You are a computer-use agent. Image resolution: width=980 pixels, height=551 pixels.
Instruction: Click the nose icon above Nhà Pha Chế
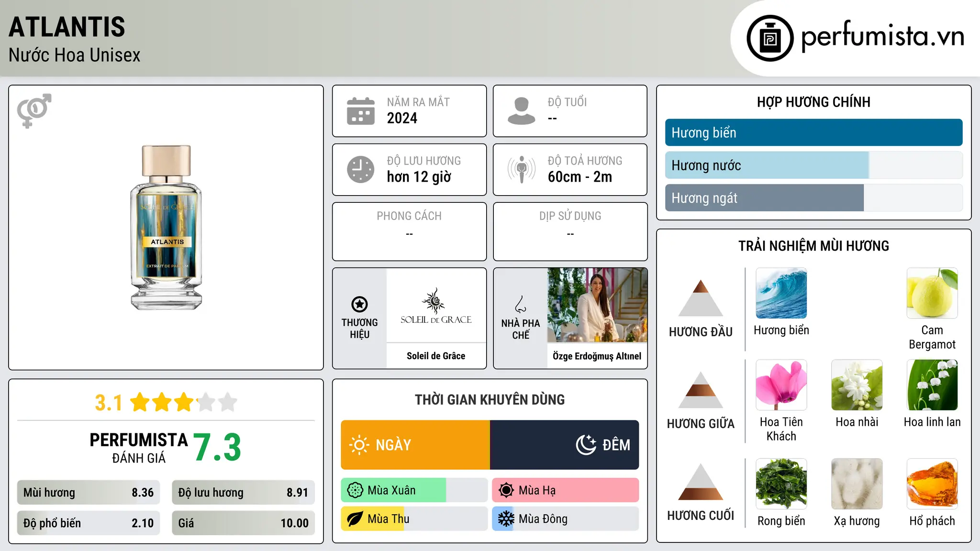click(x=520, y=304)
